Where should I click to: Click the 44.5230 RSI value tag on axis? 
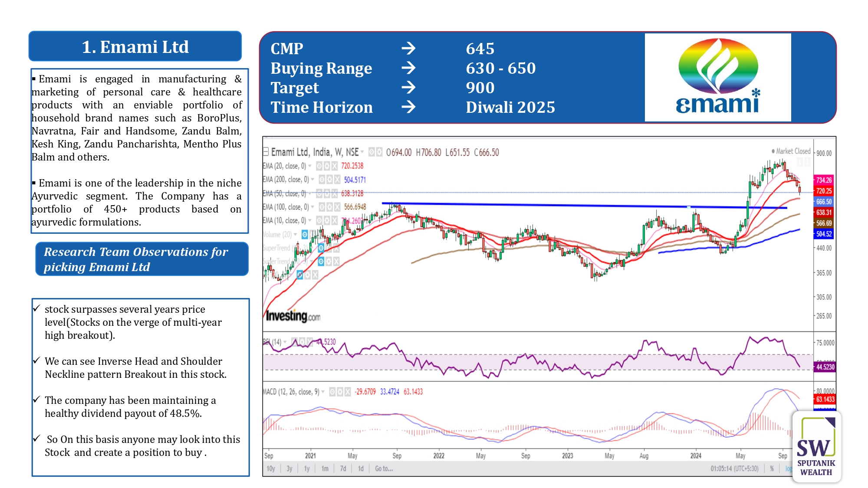825,367
